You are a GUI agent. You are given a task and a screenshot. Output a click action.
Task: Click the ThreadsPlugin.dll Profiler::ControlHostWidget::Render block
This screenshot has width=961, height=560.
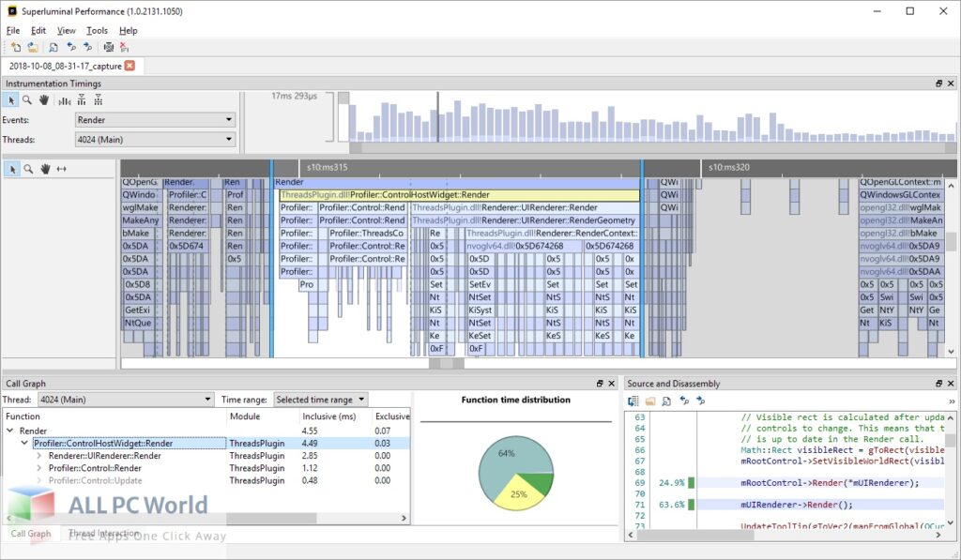click(460, 195)
